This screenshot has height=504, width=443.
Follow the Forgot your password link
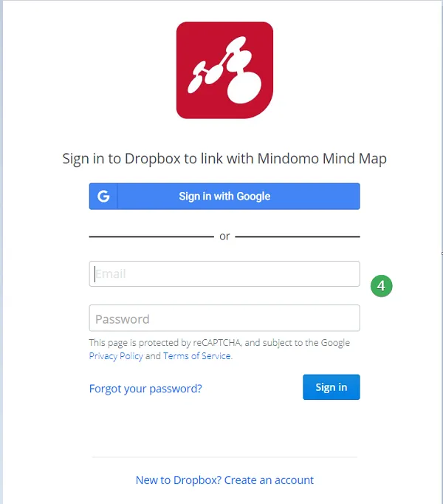[145, 389]
